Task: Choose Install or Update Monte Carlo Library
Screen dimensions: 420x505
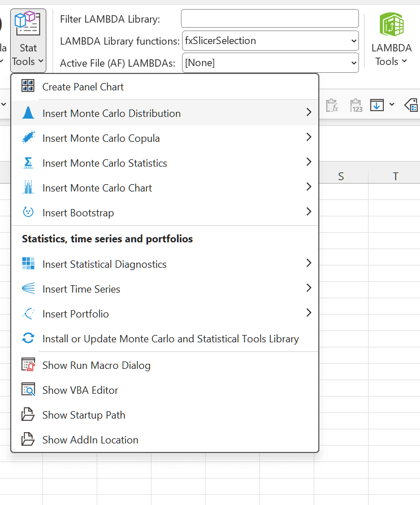Action: tap(164, 338)
